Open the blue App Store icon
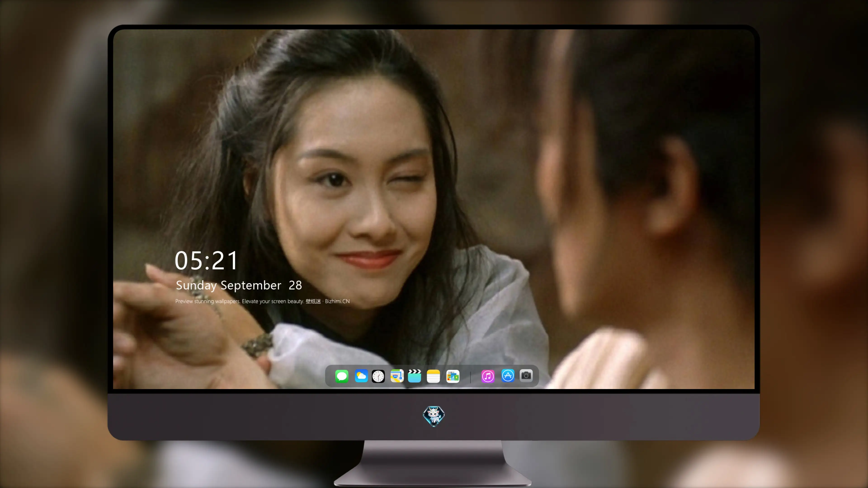The width and height of the screenshot is (868, 488). pos(508,375)
